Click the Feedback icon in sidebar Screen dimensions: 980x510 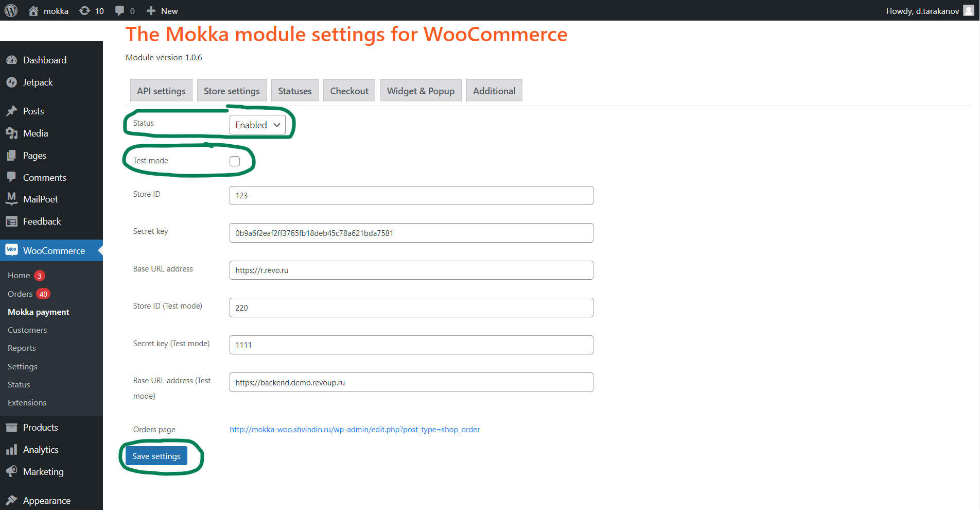tap(12, 222)
